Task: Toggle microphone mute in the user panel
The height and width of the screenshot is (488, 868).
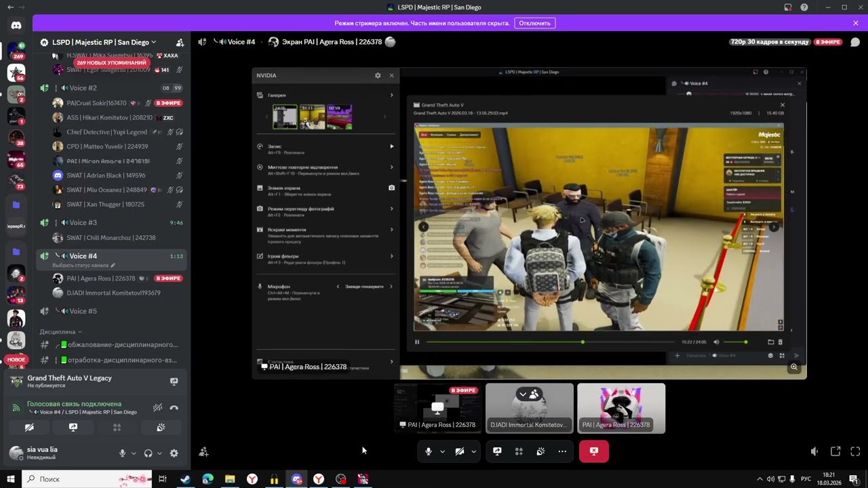Action: (123, 453)
